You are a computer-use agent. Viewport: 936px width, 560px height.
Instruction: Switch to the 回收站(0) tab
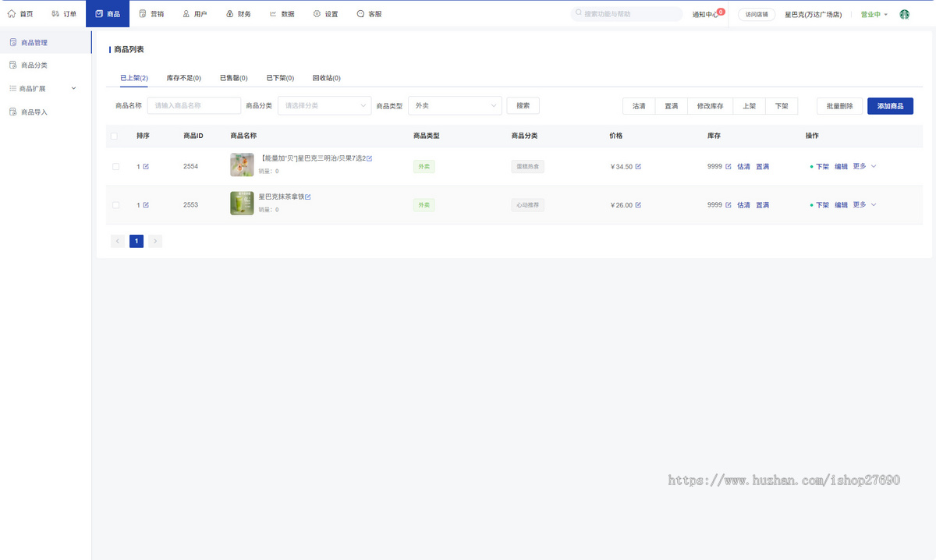pyautogui.click(x=327, y=78)
